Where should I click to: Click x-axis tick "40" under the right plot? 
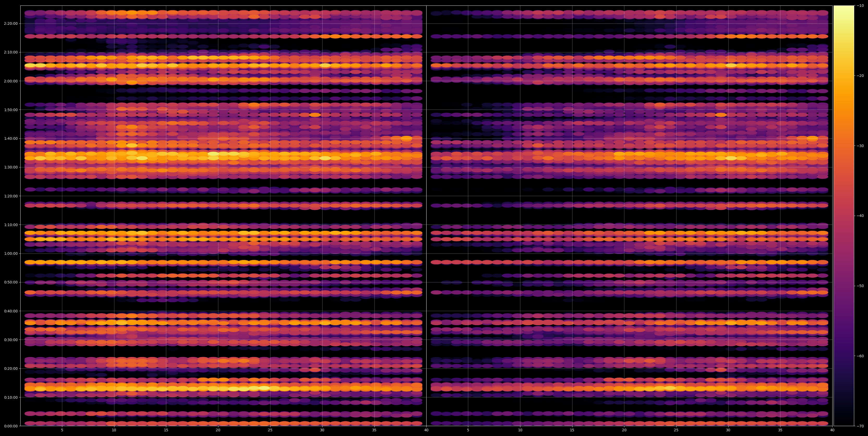pyautogui.click(x=832, y=430)
